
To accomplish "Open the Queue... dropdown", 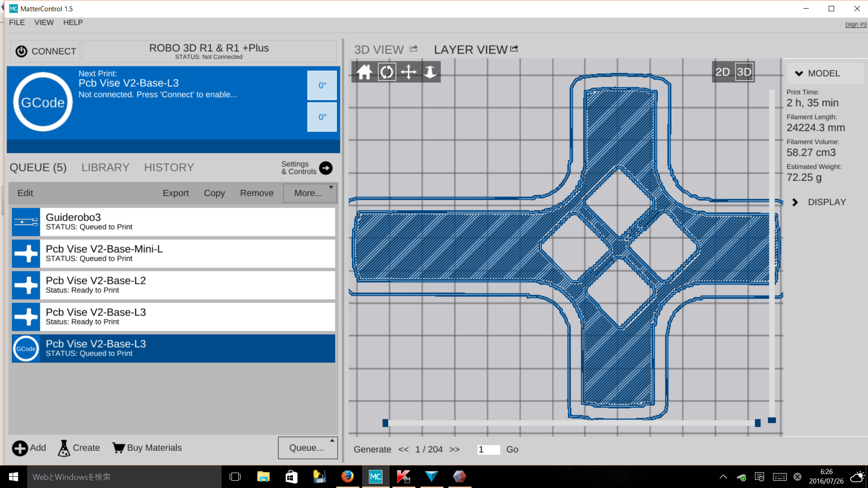I will 308,448.
